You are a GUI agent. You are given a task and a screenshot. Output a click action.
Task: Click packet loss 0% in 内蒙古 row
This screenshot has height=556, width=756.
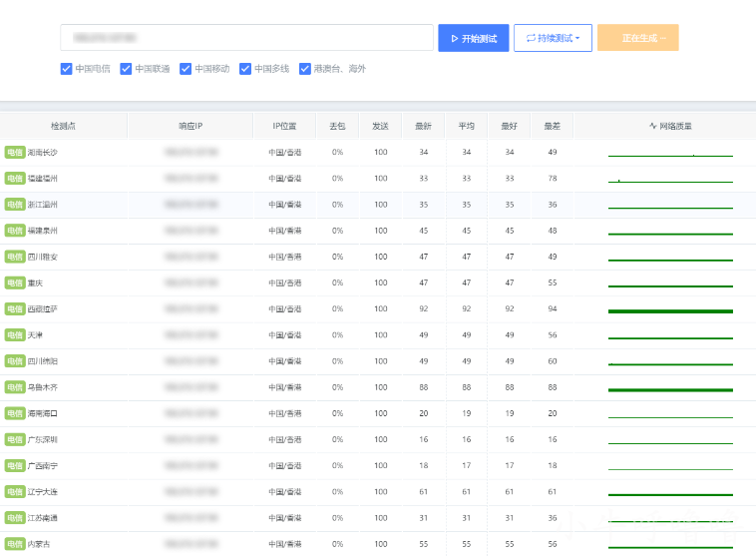[337, 544]
